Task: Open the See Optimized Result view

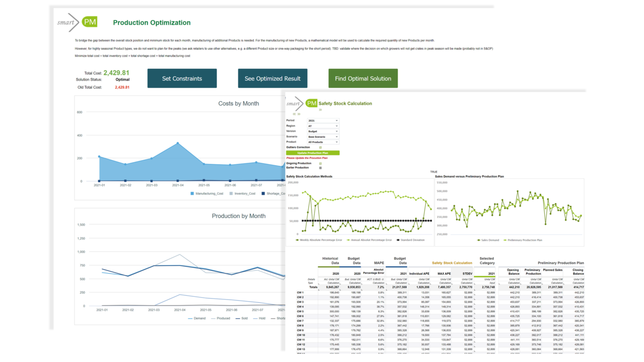Action: point(273,78)
